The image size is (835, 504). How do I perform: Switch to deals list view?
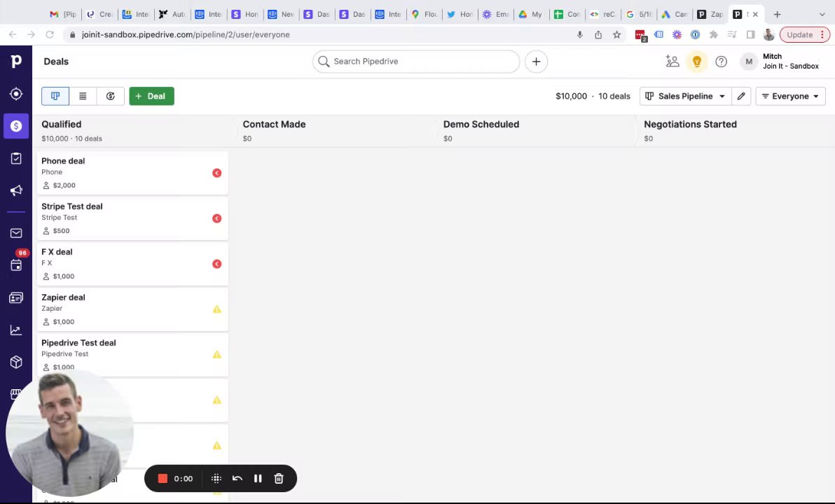point(83,97)
